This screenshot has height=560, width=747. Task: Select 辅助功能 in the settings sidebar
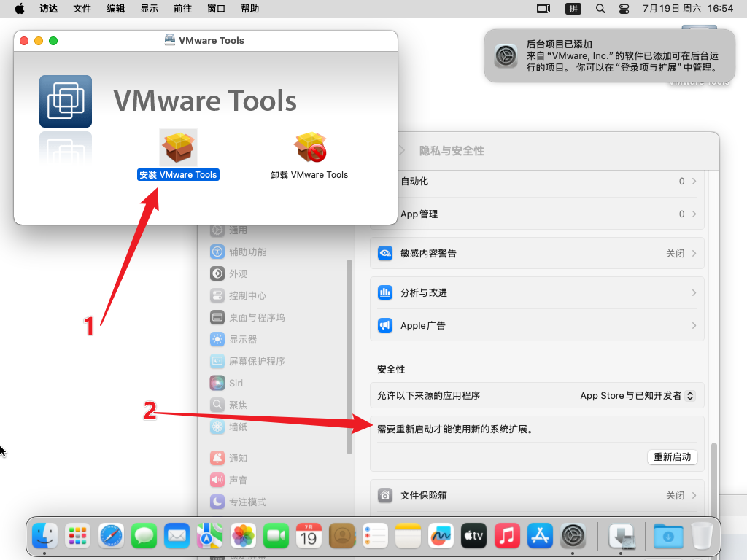pyautogui.click(x=278, y=252)
